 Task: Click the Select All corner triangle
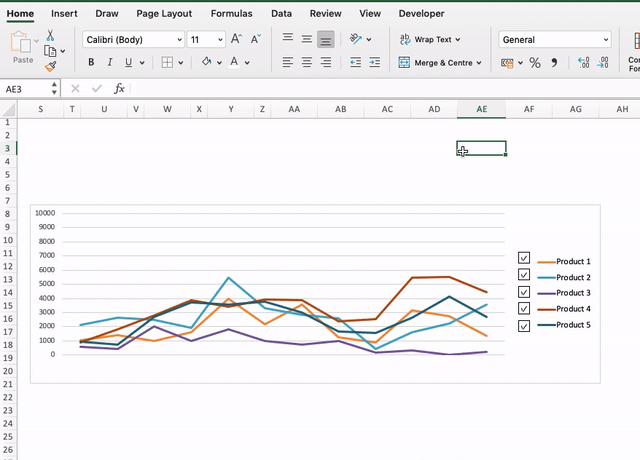click(x=8, y=109)
